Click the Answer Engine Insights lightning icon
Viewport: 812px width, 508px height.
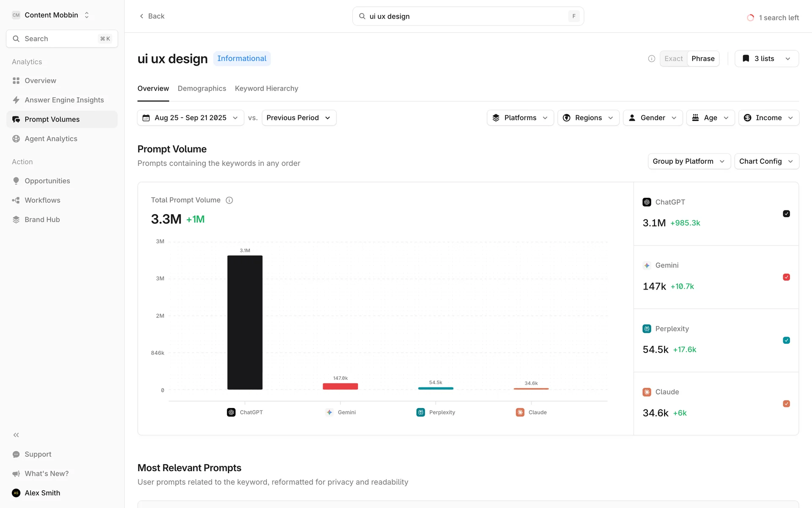point(16,100)
